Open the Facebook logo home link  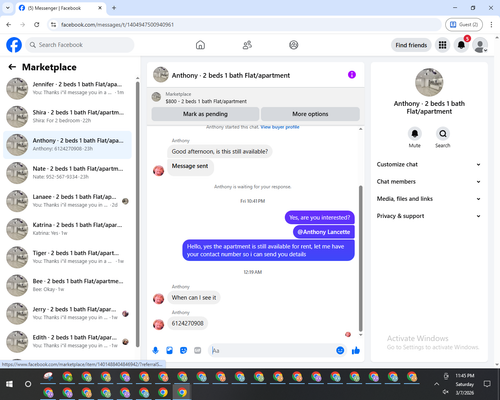point(14,45)
